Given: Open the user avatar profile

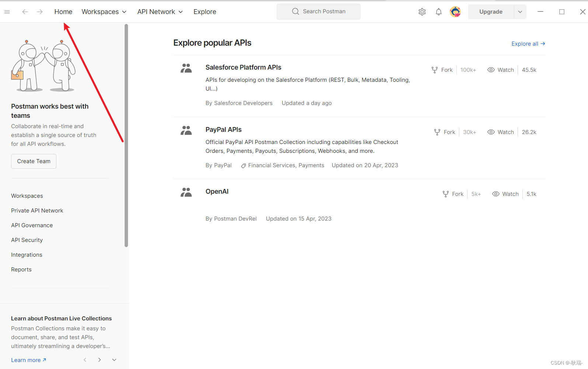Looking at the screenshot, I should point(455,12).
